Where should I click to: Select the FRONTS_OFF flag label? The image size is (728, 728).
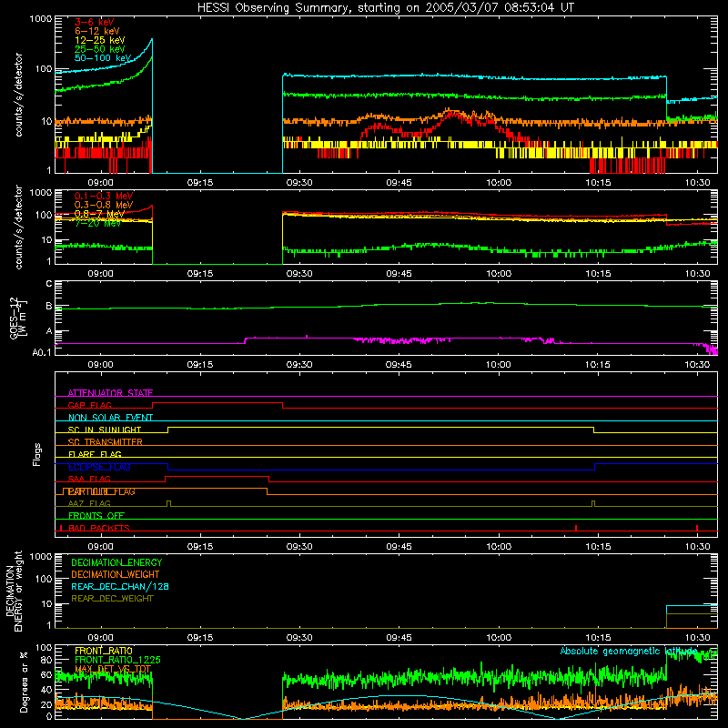(x=96, y=516)
